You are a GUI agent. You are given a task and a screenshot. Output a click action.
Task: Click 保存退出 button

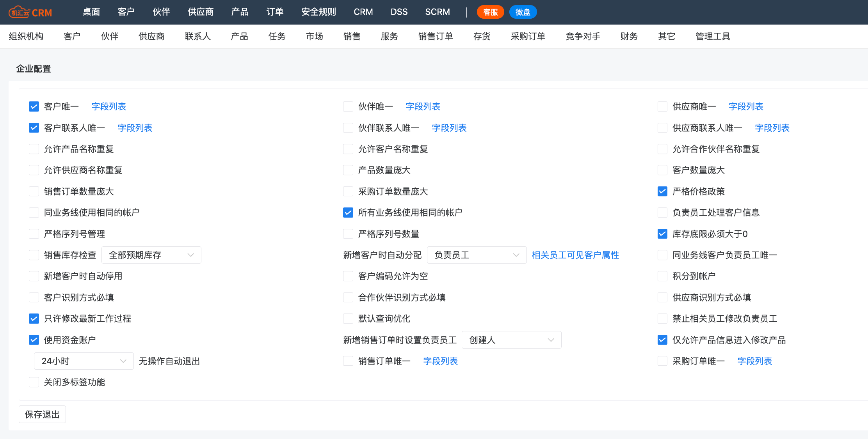pos(42,414)
